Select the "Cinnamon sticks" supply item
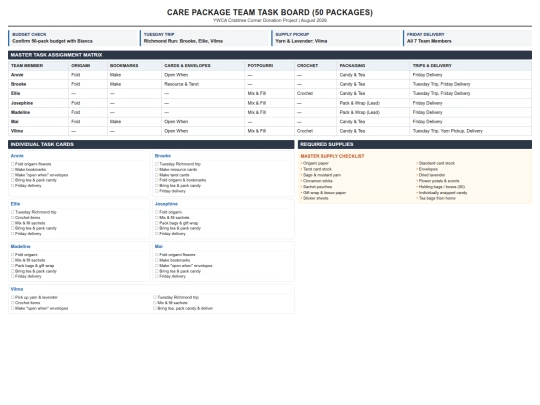The image size is (540, 405). coord(318,181)
